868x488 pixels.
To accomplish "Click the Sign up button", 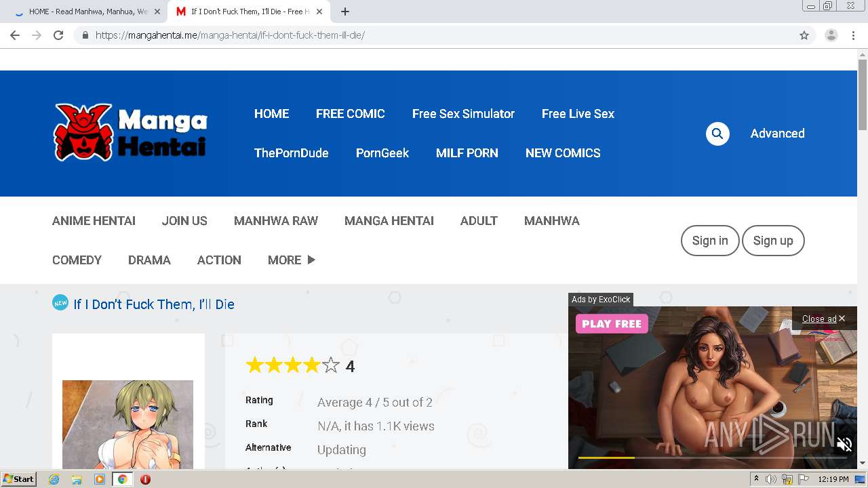I will click(773, 241).
